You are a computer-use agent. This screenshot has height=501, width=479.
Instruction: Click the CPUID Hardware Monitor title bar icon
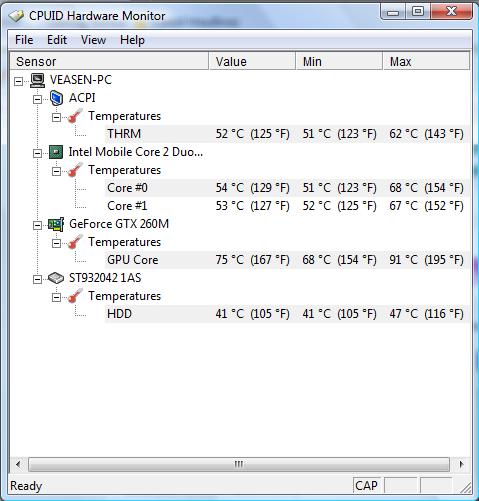click(x=16, y=16)
